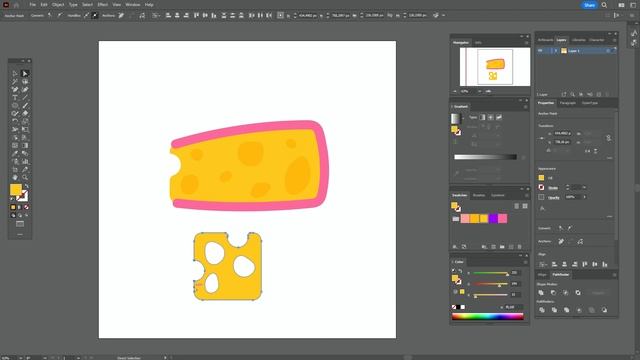Switch Swatches panel to thumbnail view
640x360 pixels.
[525, 206]
